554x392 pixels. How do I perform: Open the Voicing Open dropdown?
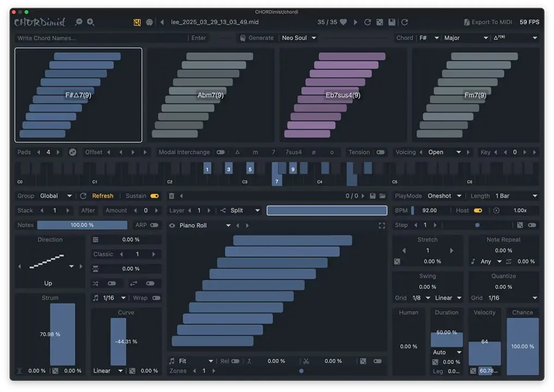[445, 152]
